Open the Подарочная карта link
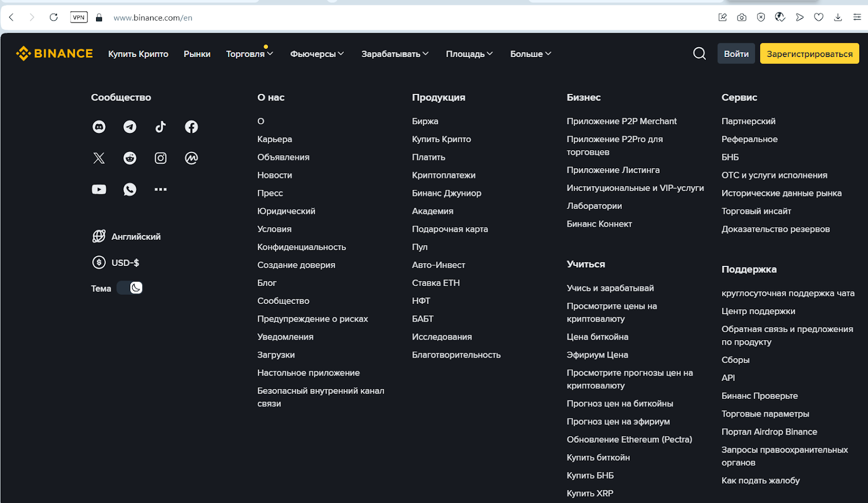This screenshot has width=868, height=503. [x=450, y=229]
